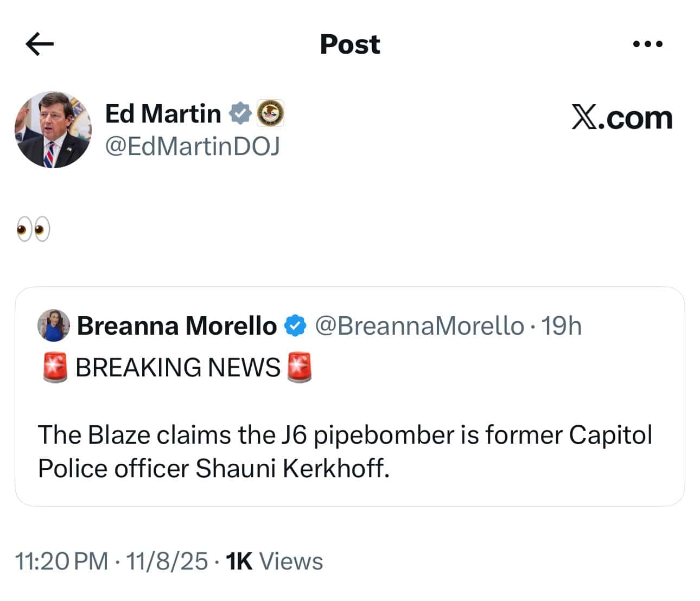
Task: Open the @BreannaMorello handle
Action: coord(419,326)
